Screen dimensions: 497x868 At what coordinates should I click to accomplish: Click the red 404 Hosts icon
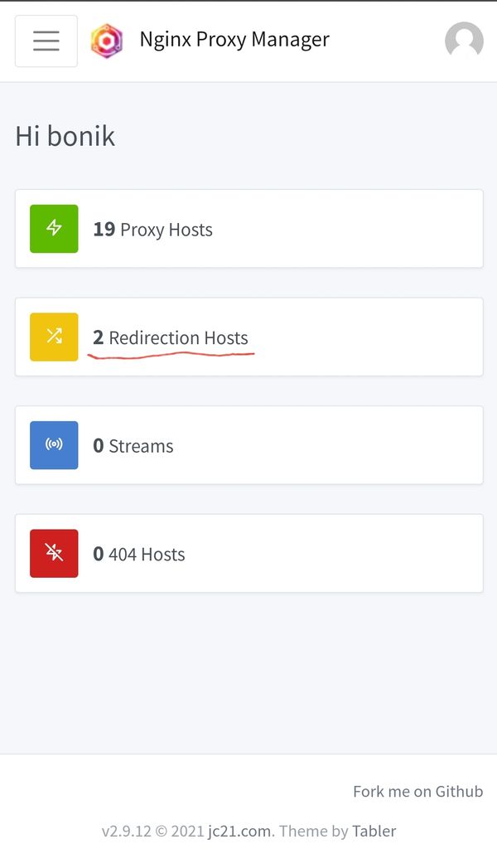point(53,553)
